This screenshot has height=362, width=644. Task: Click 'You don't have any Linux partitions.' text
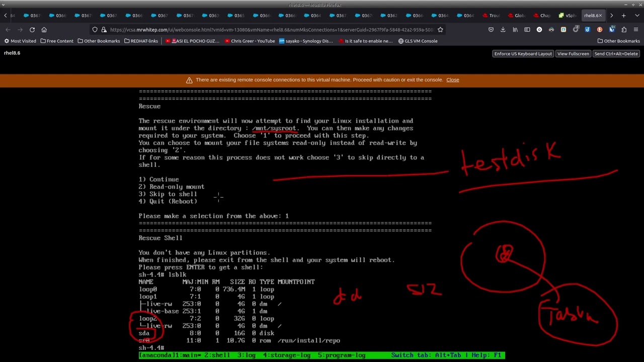point(204,253)
